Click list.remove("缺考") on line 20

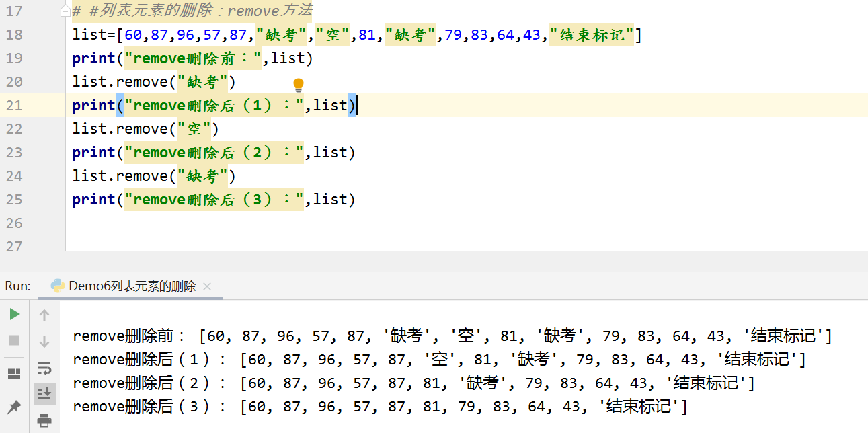[x=154, y=82]
